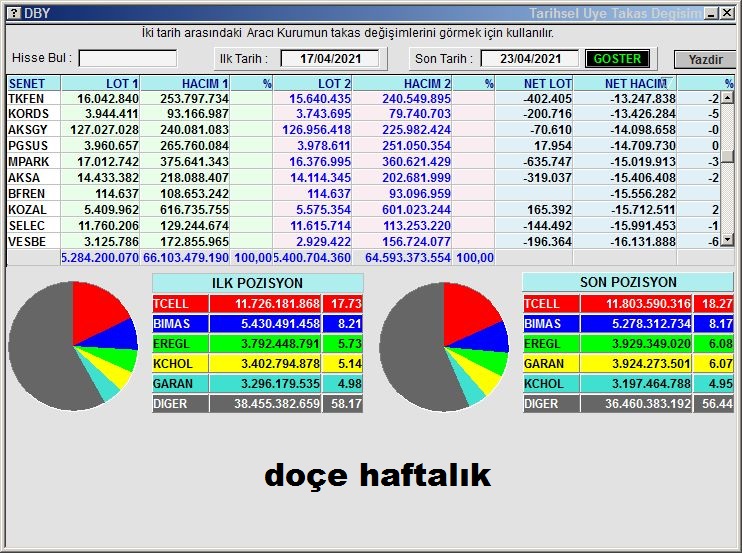Click the Hisse Bul search field
742x553 pixels.
click(x=127, y=59)
